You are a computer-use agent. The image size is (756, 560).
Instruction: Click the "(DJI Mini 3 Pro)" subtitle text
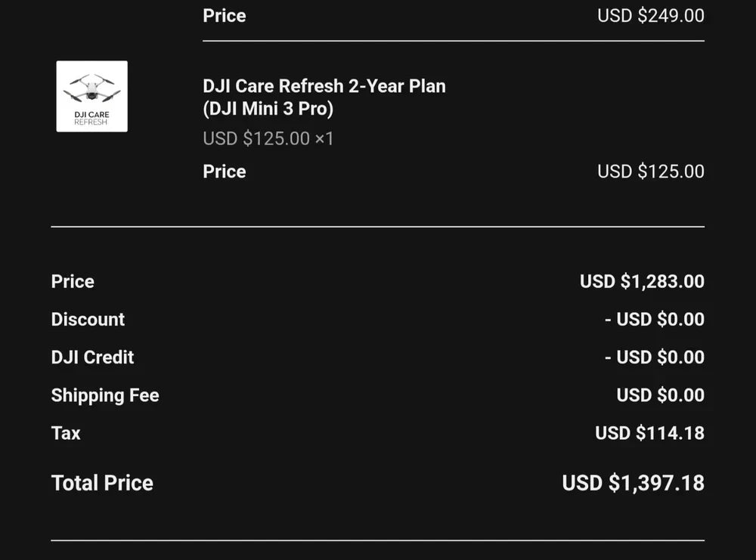pyautogui.click(x=268, y=109)
